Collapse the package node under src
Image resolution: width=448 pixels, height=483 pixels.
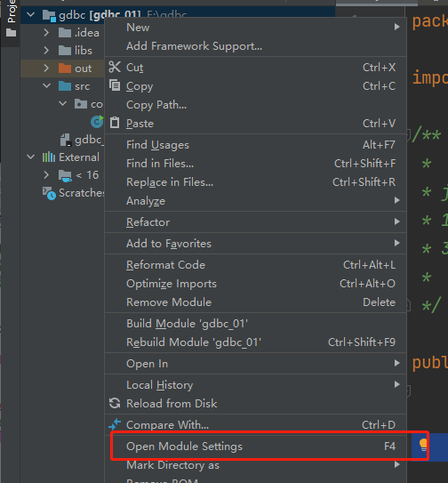(62, 103)
